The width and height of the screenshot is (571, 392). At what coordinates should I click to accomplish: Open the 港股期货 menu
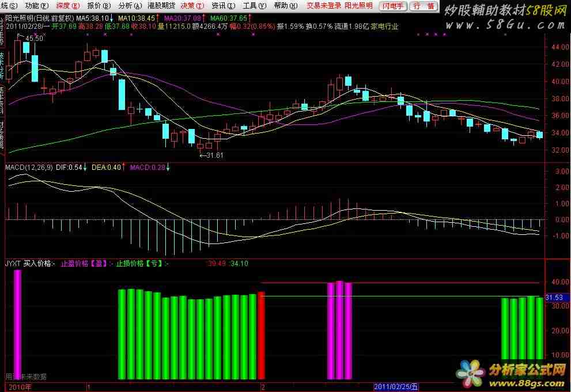coord(161,6)
